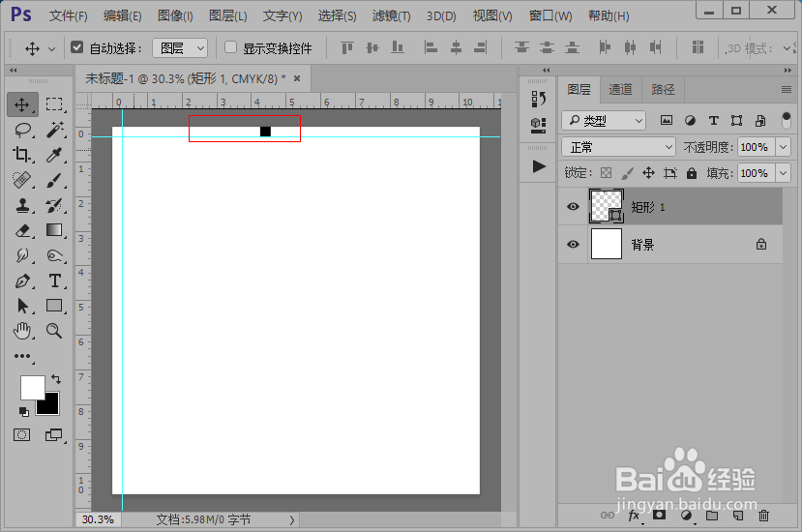Open the fill slider dropdown arrow
This screenshot has height=532, width=802.
click(x=783, y=173)
